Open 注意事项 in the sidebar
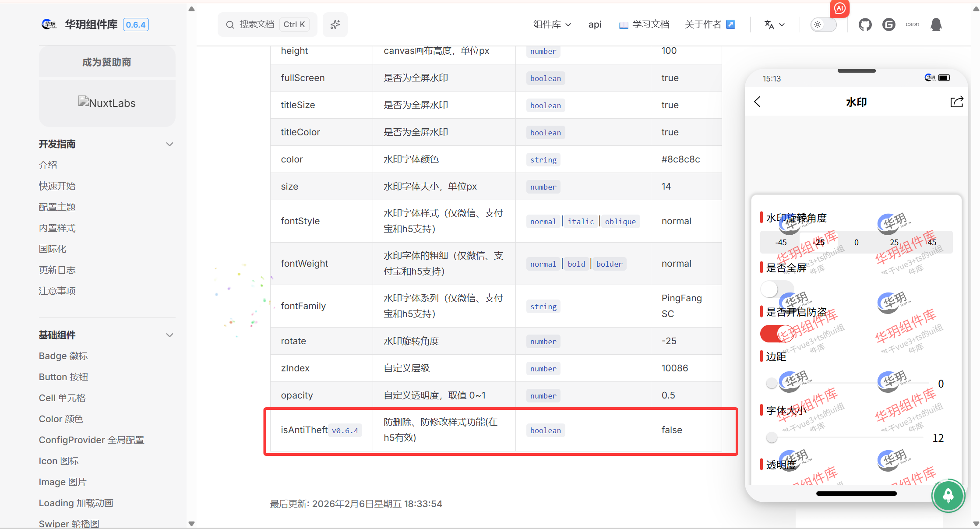The image size is (980, 529). [57, 291]
